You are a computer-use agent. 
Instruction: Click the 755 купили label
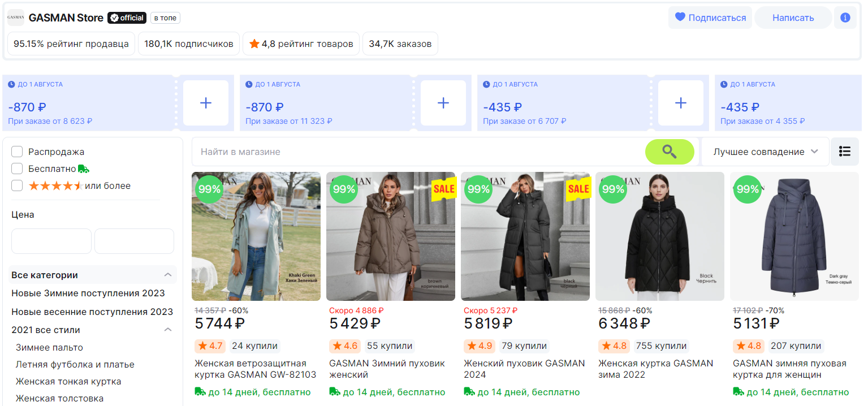pyautogui.click(x=661, y=345)
